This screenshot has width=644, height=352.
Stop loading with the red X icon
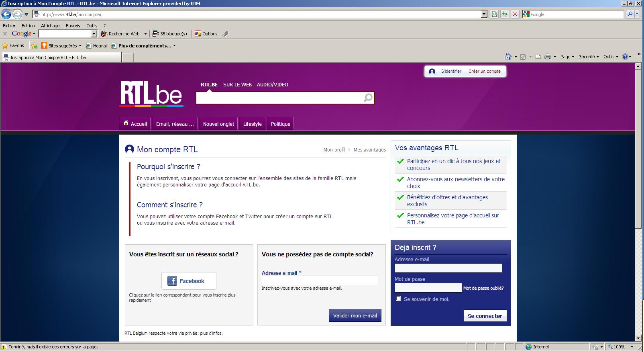click(x=515, y=14)
